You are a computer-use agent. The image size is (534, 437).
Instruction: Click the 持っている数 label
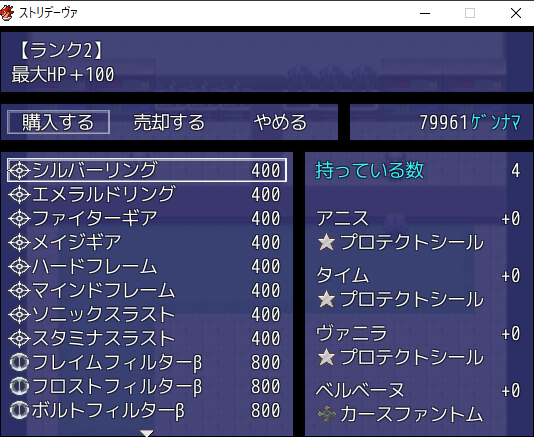click(x=370, y=170)
